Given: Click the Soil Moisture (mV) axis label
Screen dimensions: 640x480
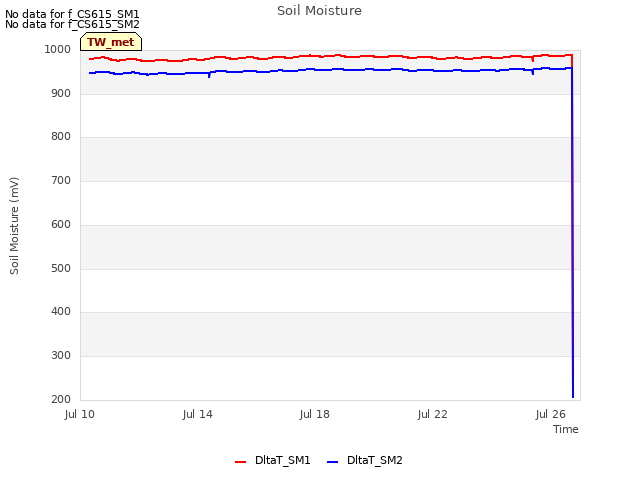Looking at the screenshot, I should point(14,226).
